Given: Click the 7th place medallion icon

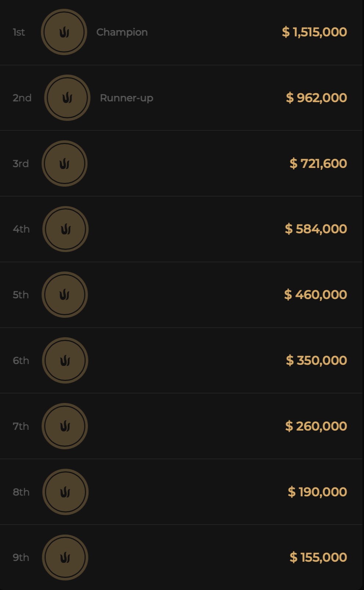Looking at the screenshot, I should click(x=65, y=426).
